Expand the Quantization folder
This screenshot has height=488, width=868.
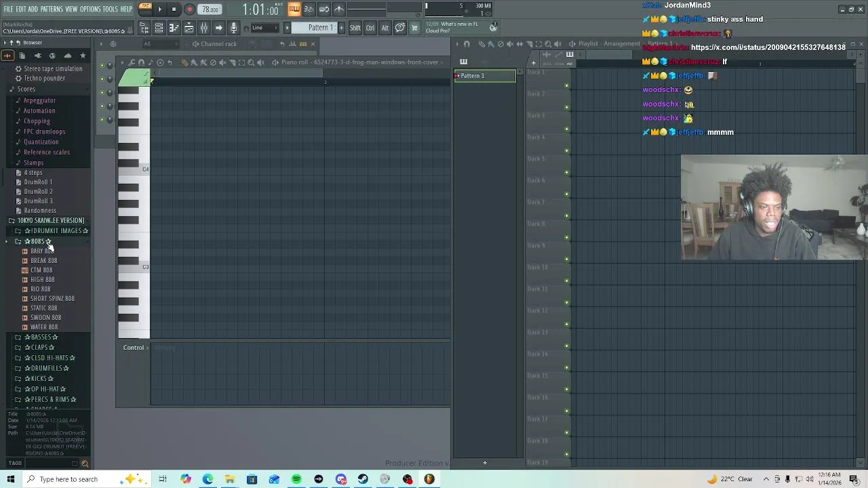41,142
